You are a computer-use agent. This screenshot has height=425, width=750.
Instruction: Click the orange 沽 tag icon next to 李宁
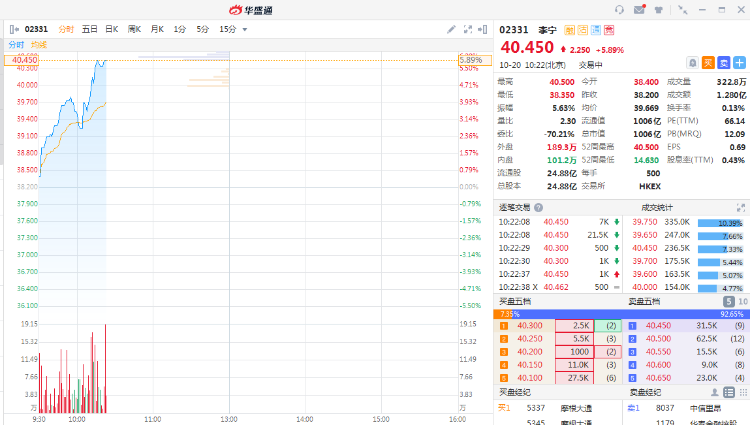click(x=583, y=30)
